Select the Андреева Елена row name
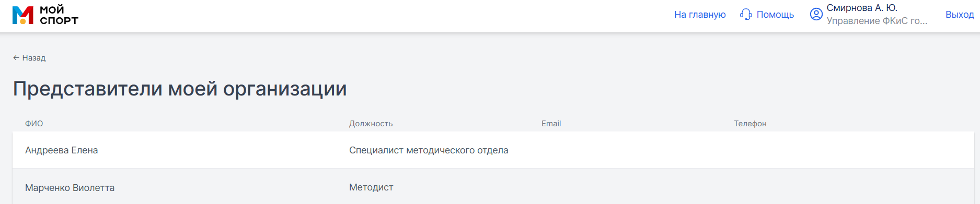Screen dimensions: 980x204 [62, 150]
